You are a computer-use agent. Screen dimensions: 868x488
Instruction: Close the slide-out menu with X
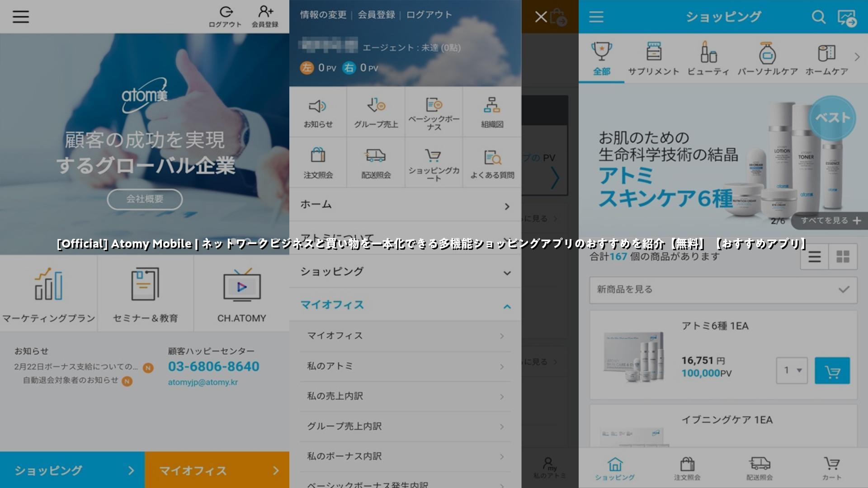click(x=541, y=17)
